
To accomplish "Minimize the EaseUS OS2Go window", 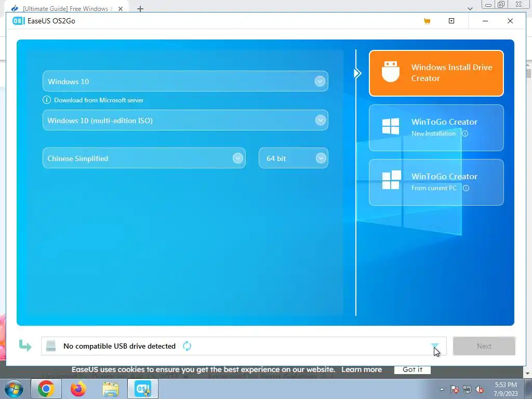I will pyautogui.click(x=485, y=21).
